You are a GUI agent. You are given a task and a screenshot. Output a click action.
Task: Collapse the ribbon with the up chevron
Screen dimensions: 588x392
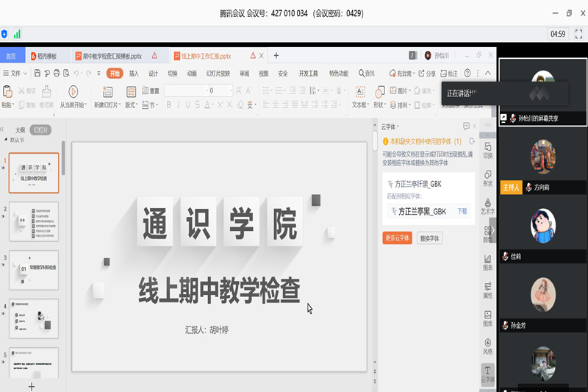pos(490,74)
